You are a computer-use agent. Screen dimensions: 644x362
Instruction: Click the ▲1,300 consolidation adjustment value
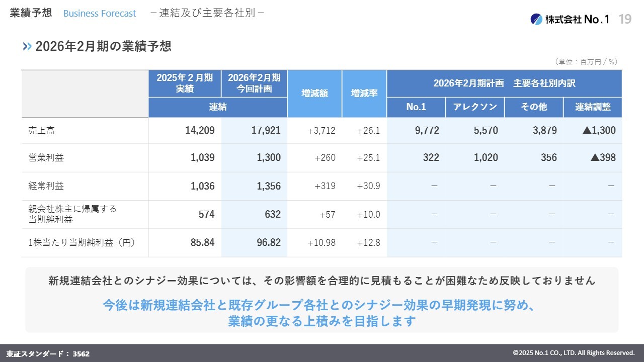point(599,131)
